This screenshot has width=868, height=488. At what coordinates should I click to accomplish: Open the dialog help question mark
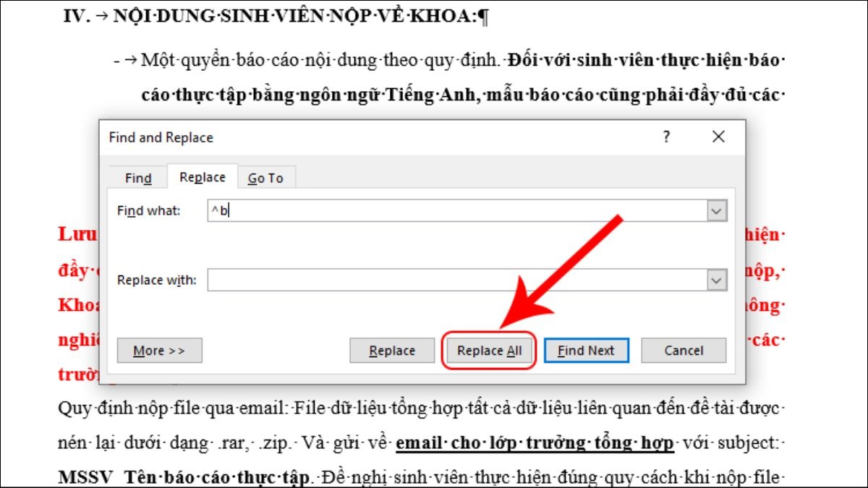[666, 137]
